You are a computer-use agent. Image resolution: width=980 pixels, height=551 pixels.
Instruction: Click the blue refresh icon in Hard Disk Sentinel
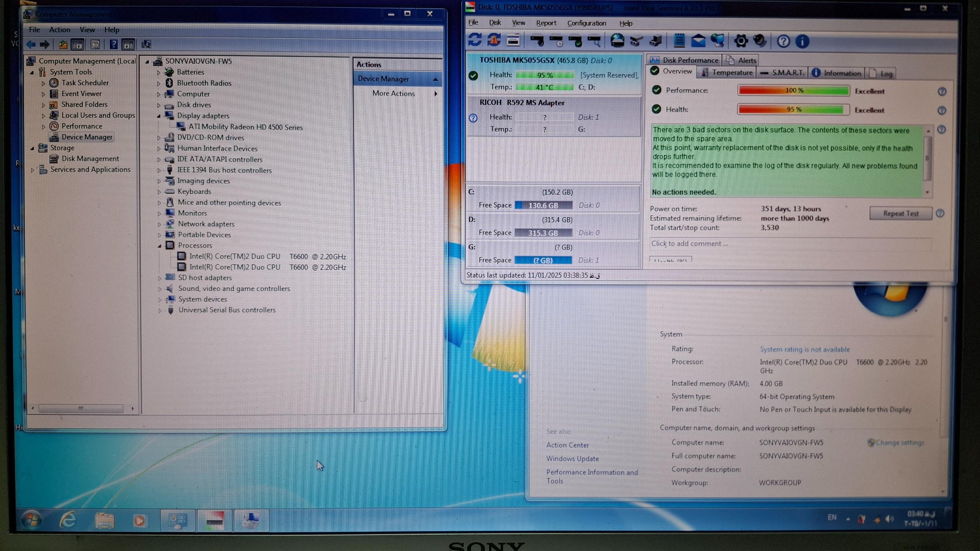475,41
